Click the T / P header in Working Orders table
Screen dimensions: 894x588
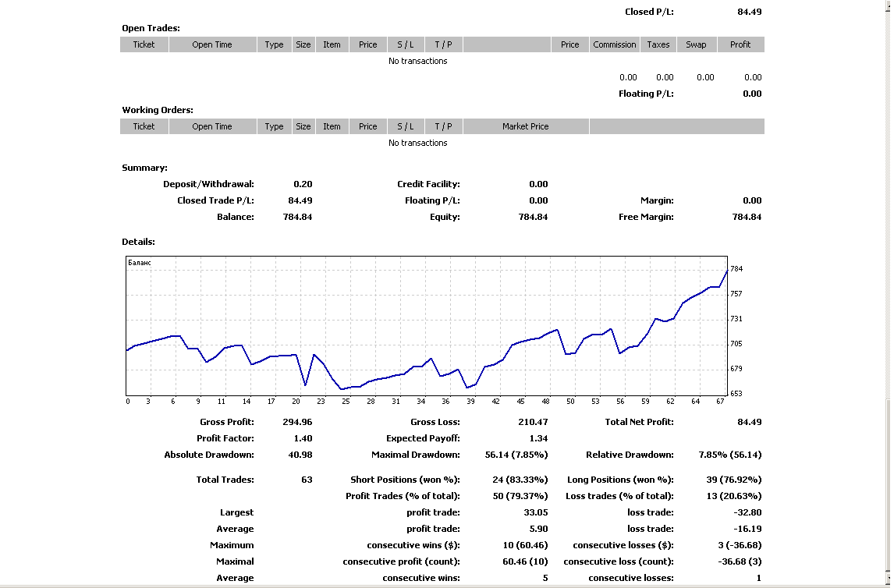click(x=443, y=126)
